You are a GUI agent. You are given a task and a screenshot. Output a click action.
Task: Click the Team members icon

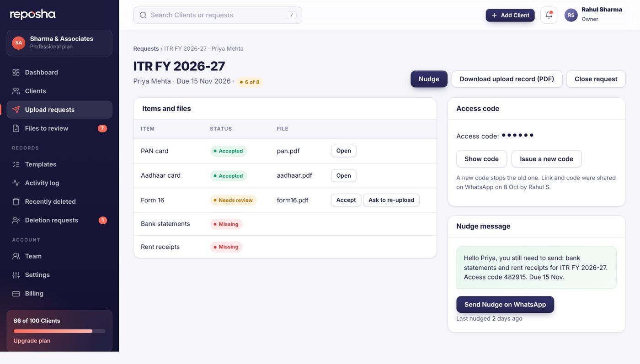[x=16, y=256]
